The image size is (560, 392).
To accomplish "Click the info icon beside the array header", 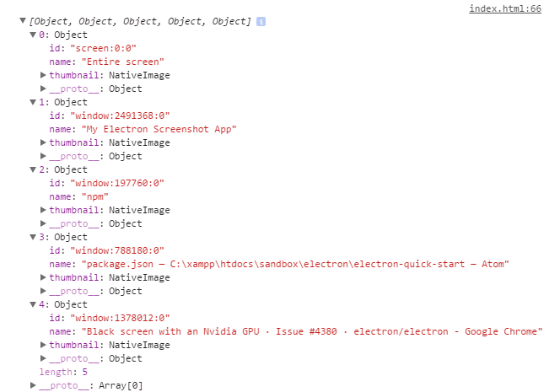I will (261, 21).
